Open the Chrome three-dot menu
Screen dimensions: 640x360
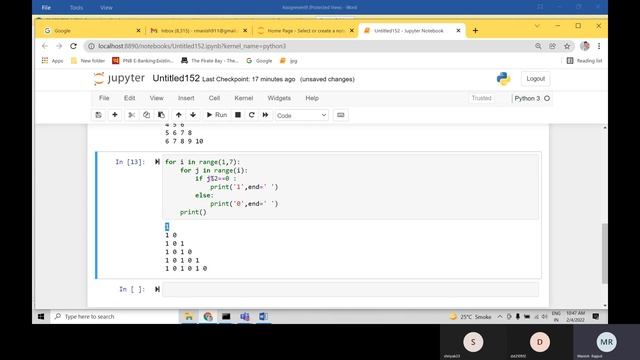click(599, 46)
